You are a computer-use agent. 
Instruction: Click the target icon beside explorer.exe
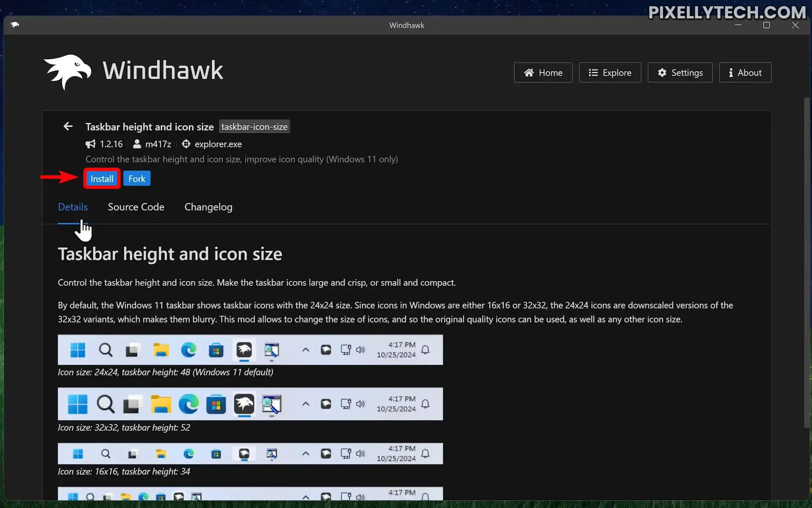[x=186, y=144]
